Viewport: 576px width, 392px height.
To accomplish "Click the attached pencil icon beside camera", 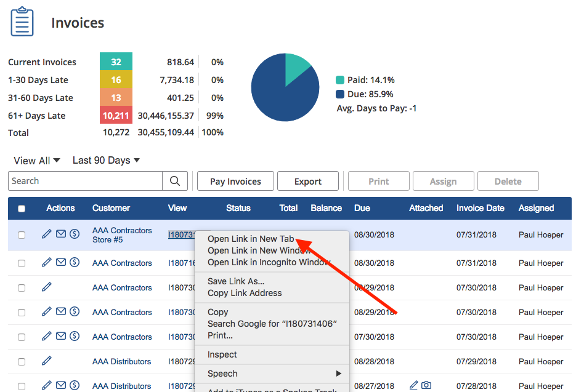I will tap(413, 385).
